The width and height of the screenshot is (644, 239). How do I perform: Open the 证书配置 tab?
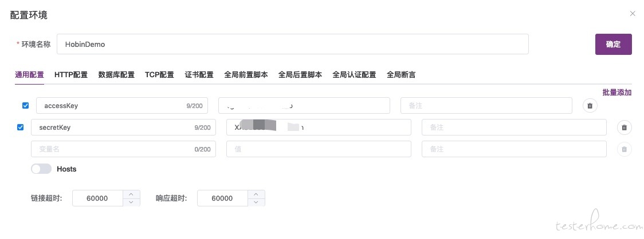pyautogui.click(x=199, y=75)
